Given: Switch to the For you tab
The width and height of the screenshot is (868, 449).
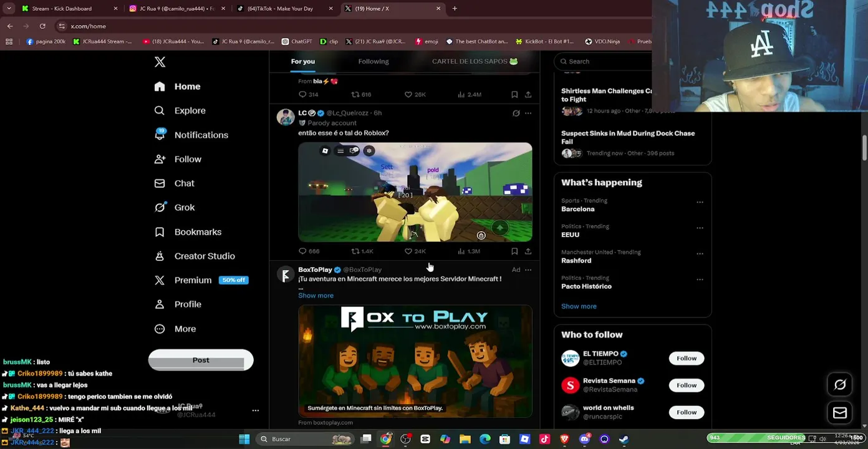Looking at the screenshot, I should [302, 61].
